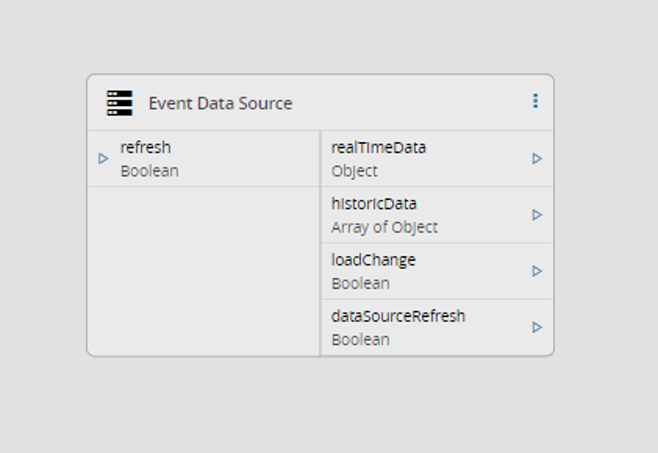Click the dataSourceRefresh output port arrow
Viewport: 658px width, 453px height.
tap(537, 327)
